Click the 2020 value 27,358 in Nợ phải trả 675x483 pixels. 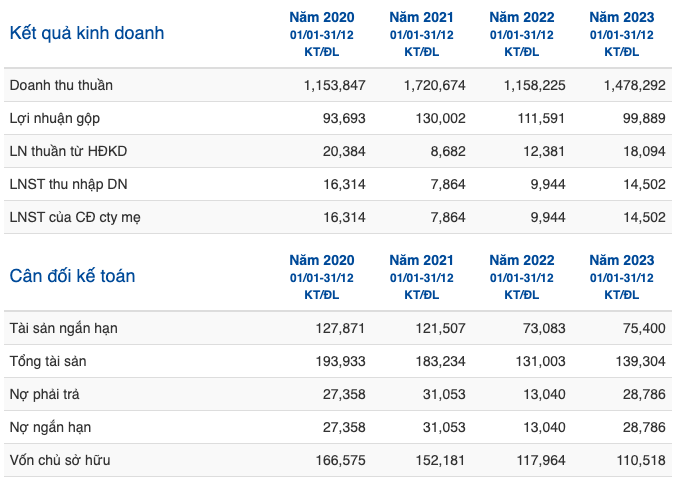344,394
